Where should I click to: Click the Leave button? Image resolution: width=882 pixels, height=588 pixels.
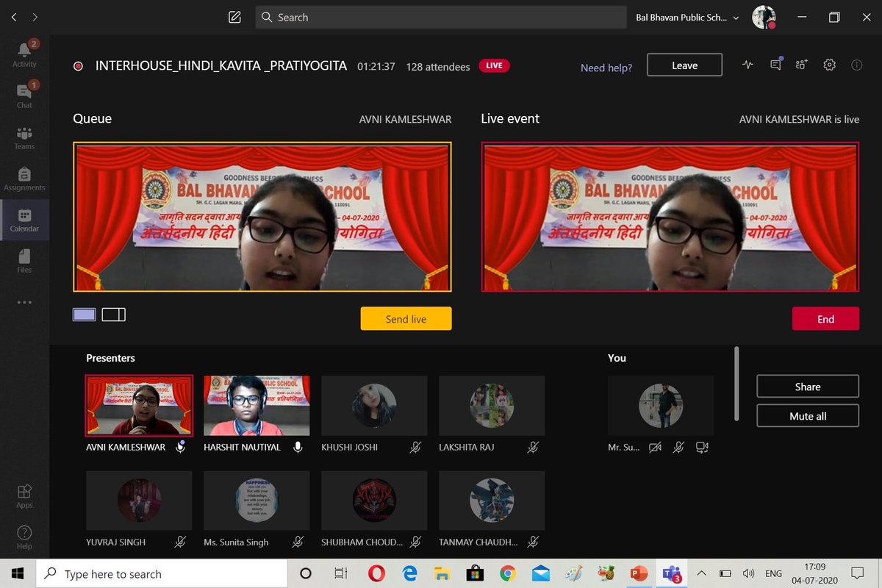[684, 65]
